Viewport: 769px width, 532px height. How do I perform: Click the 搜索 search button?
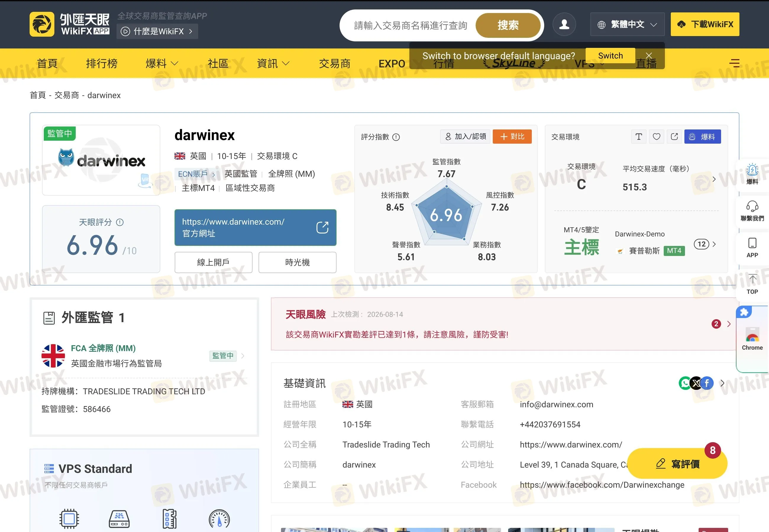(x=508, y=25)
